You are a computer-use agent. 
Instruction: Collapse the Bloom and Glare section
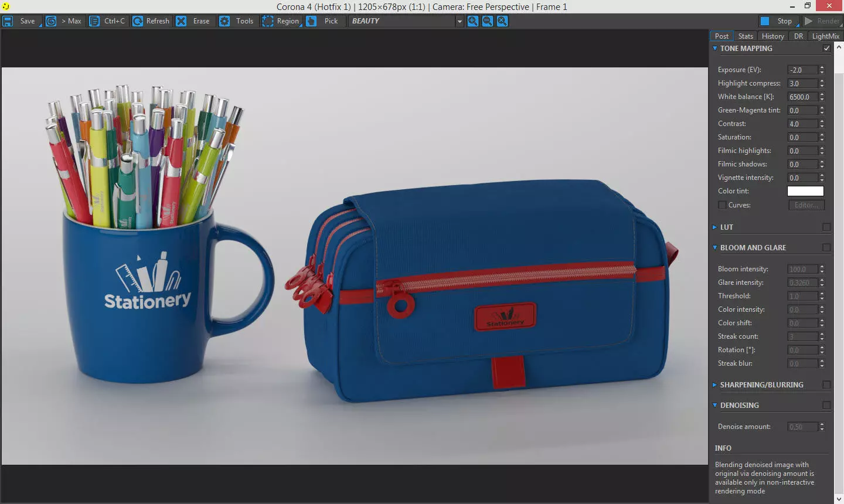coord(714,248)
